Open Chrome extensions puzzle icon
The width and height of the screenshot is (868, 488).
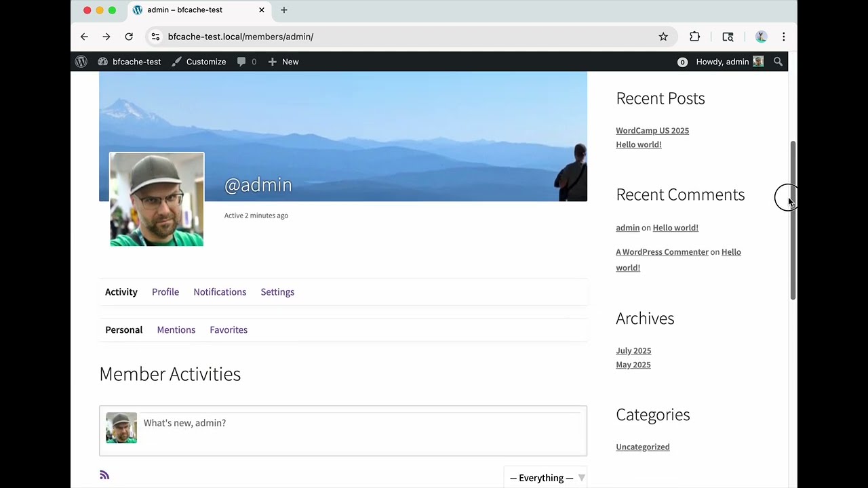click(x=694, y=37)
